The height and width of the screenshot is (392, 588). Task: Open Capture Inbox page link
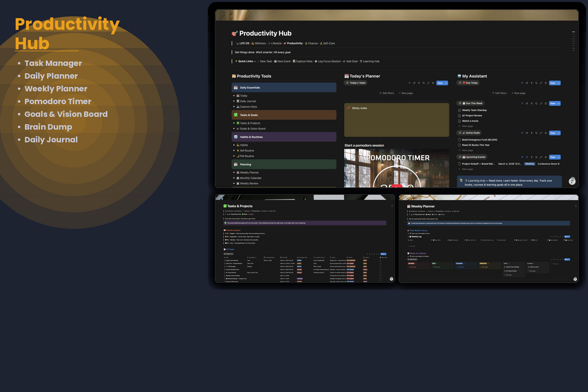(247, 107)
